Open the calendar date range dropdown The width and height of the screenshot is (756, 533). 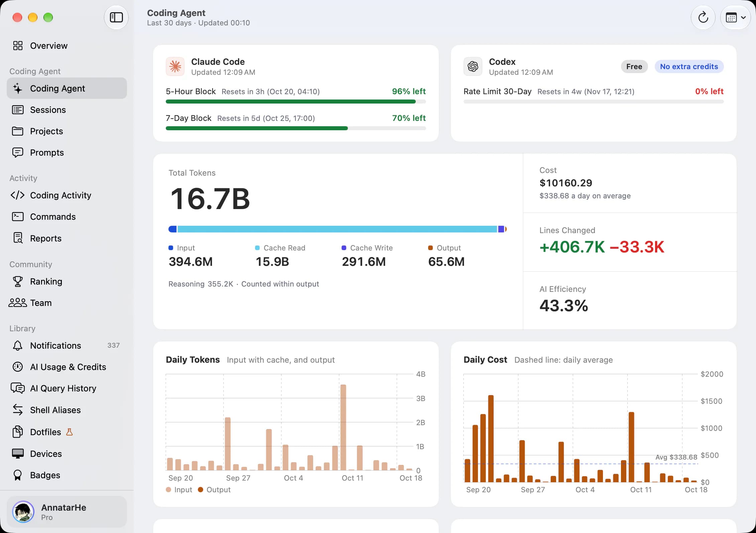point(735,17)
